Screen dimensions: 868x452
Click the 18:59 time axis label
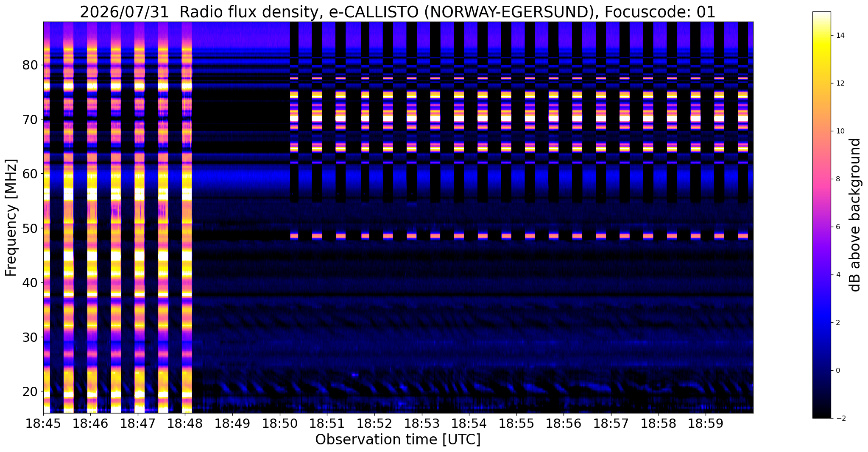pyautogui.click(x=706, y=423)
